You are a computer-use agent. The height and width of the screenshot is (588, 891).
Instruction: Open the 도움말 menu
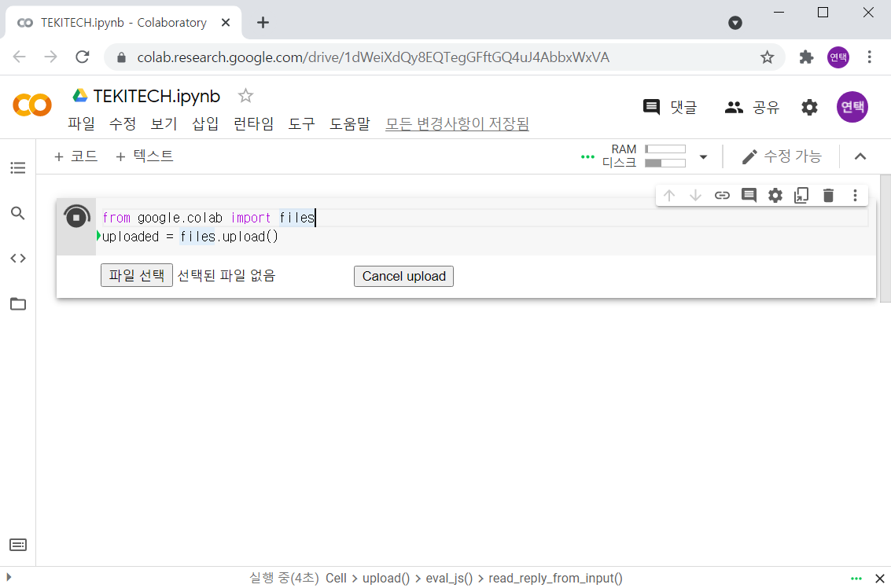(350, 123)
